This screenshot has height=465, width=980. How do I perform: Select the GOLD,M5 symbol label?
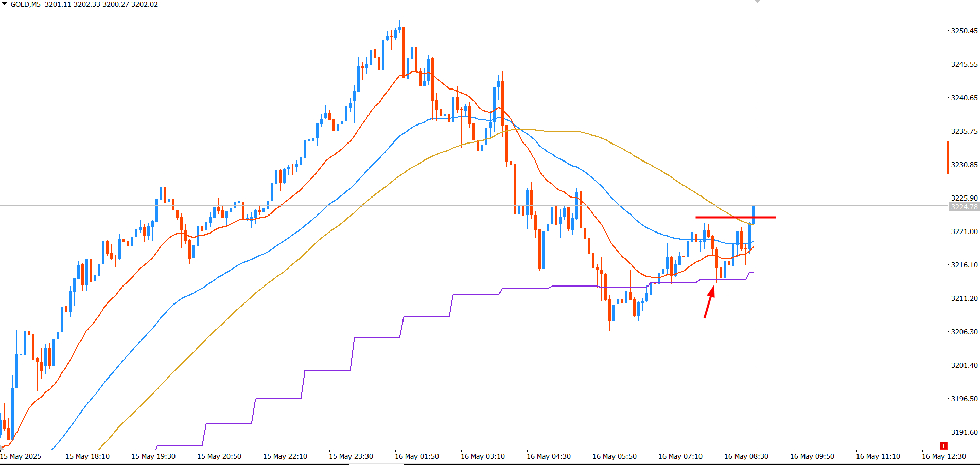[26, 4]
